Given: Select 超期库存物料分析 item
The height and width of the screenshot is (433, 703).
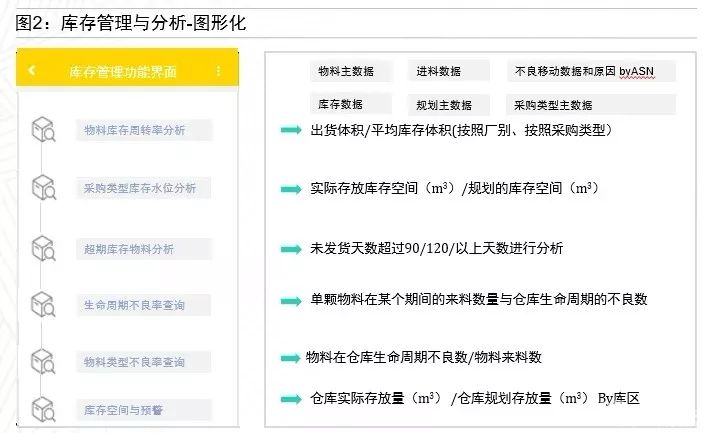Looking at the screenshot, I should coord(144,249).
